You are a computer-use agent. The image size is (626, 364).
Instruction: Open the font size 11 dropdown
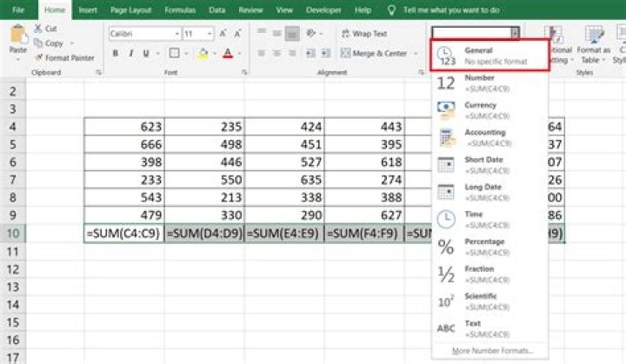point(210,34)
